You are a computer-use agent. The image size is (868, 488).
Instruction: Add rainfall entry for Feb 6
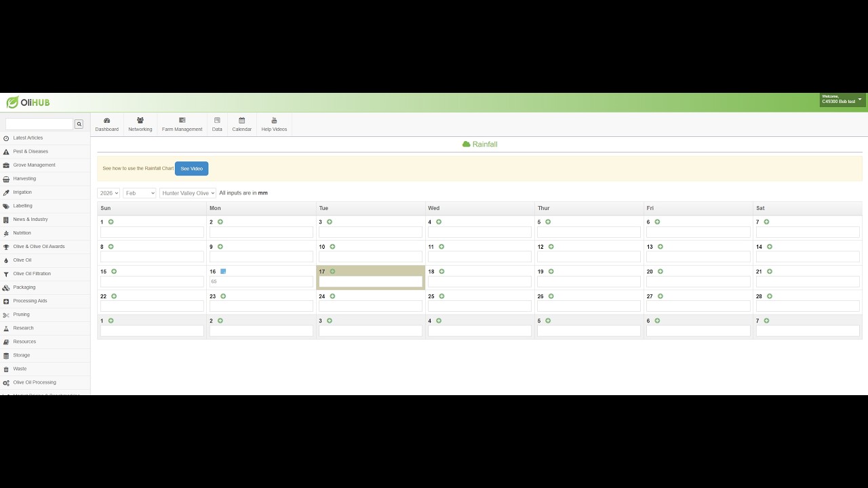657,222
